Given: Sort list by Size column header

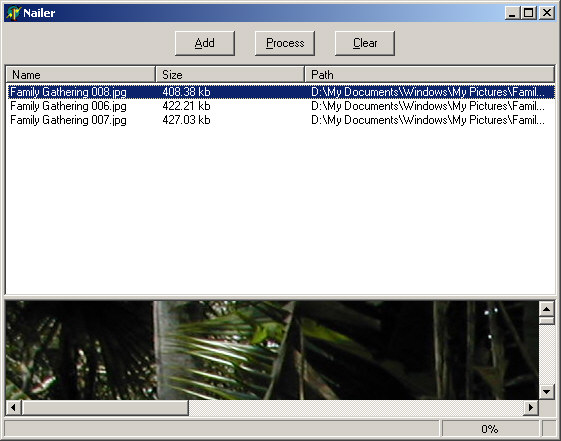Looking at the screenshot, I should (230, 74).
